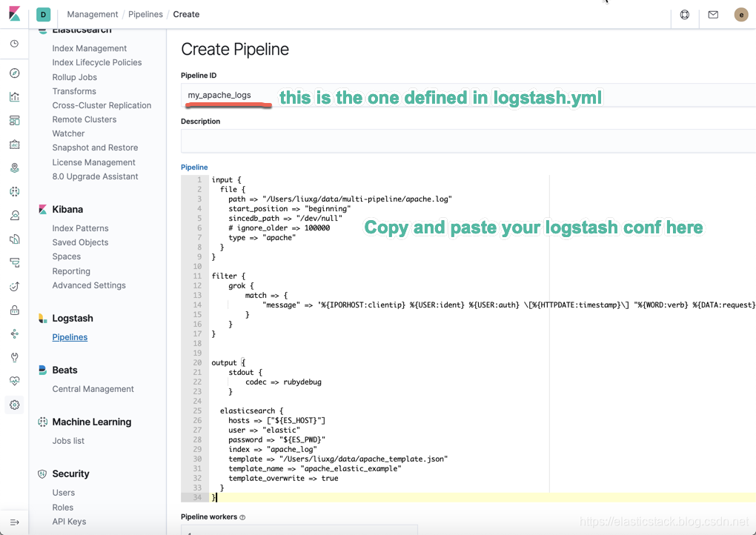Open Cross-Cluster Replication

click(102, 105)
